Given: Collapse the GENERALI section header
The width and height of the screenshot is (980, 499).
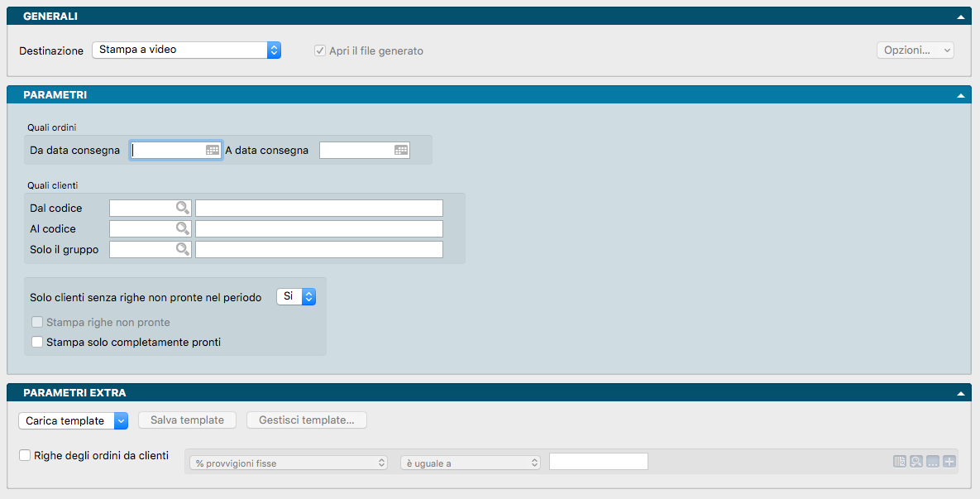Looking at the screenshot, I should [960, 17].
